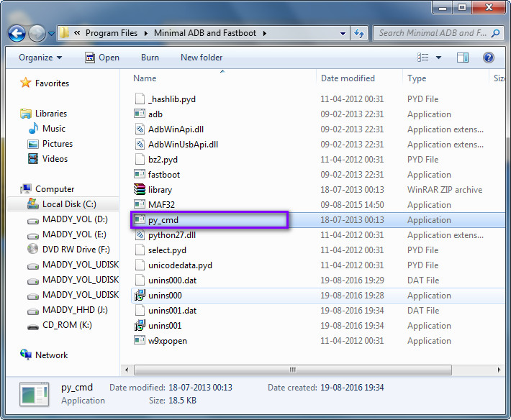511x420 pixels.
Task: Open Help with the question mark icon
Action: (x=488, y=58)
